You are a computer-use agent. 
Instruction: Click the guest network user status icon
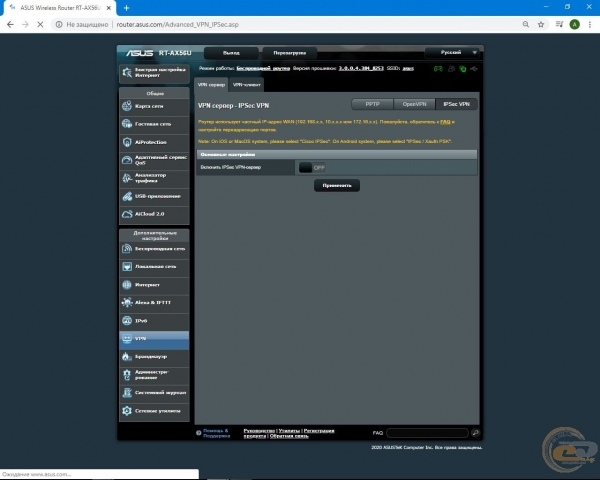coord(452,69)
